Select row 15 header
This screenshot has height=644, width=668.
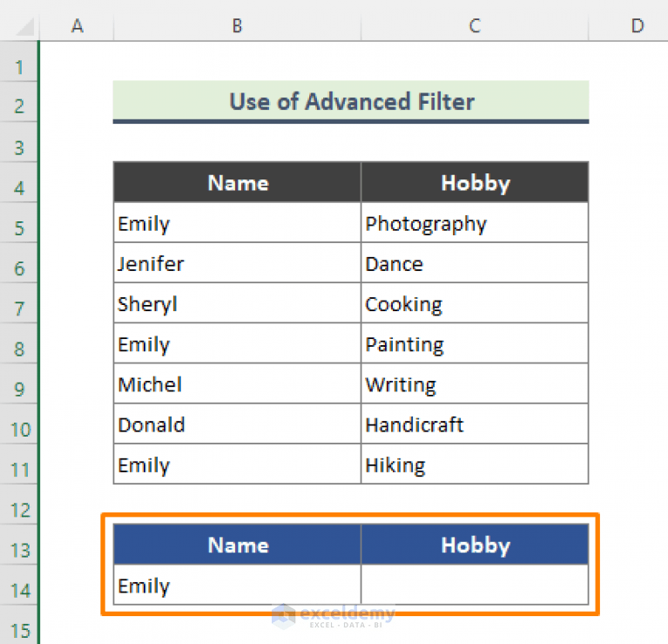pyautogui.click(x=19, y=625)
